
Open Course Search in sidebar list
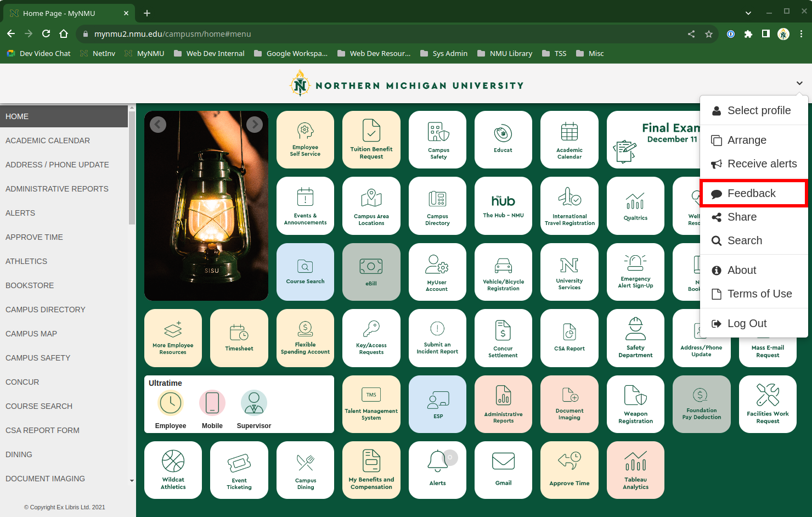[64, 406]
